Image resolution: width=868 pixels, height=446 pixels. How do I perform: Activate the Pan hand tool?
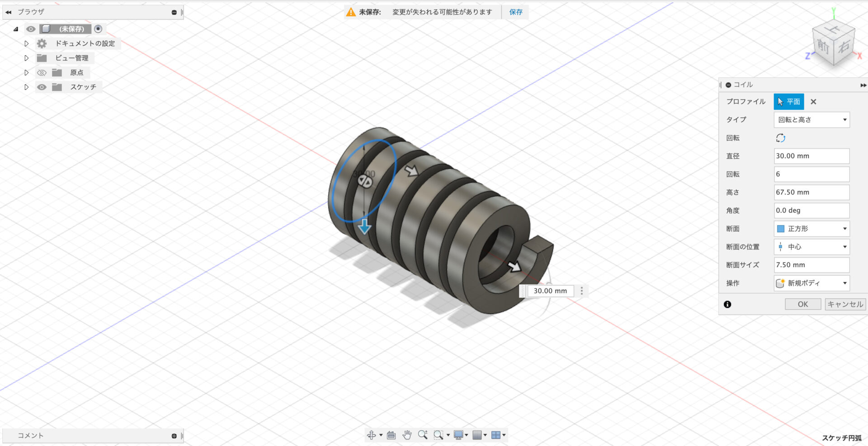(x=407, y=435)
